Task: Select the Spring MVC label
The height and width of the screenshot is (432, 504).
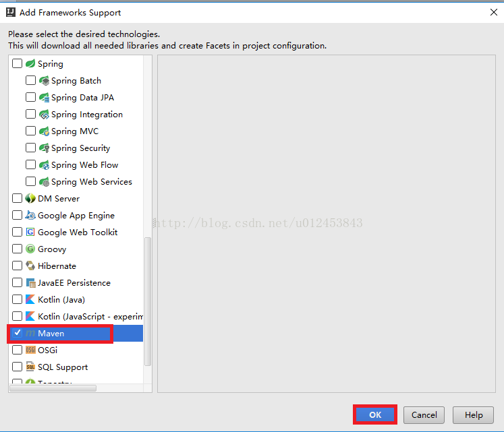Action: (75, 131)
